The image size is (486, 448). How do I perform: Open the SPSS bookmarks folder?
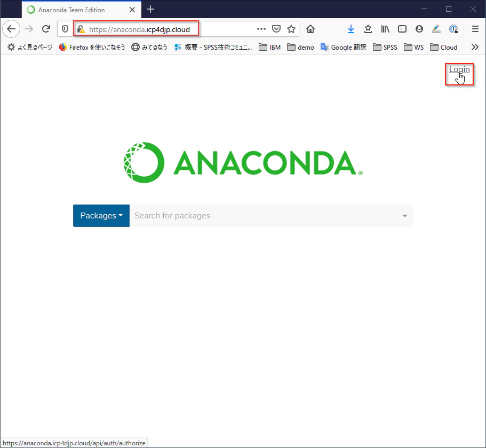[385, 47]
